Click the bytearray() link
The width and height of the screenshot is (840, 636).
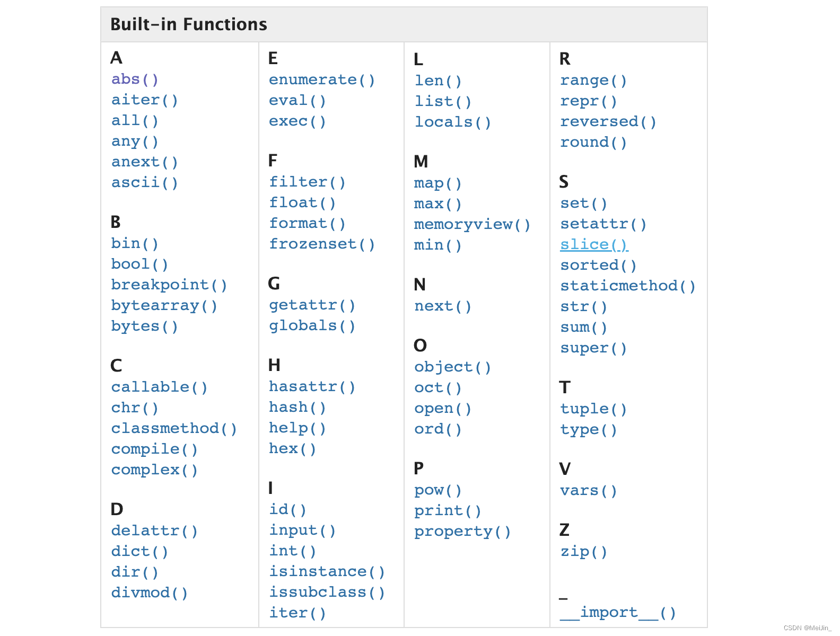click(164, 306)
